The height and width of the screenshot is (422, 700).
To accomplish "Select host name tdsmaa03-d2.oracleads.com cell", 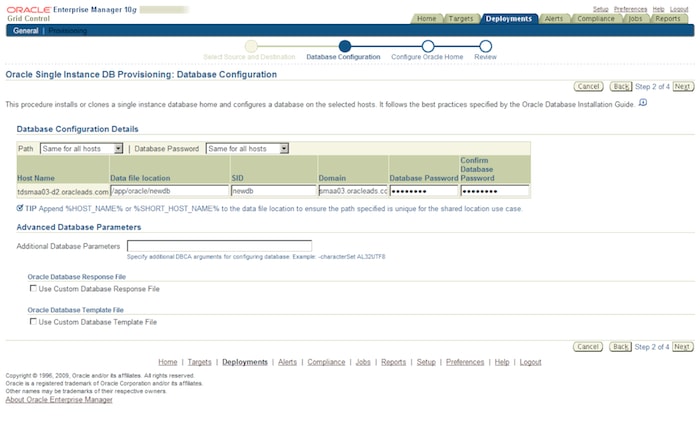I will pyautogui.click(x=63, y=192).
